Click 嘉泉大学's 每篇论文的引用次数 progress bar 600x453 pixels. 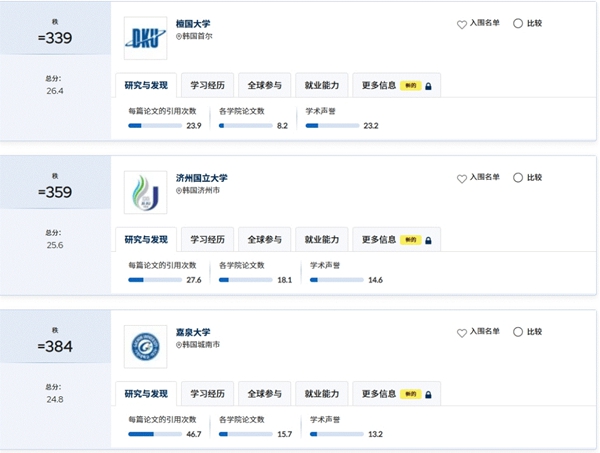(x=155, y=434)
